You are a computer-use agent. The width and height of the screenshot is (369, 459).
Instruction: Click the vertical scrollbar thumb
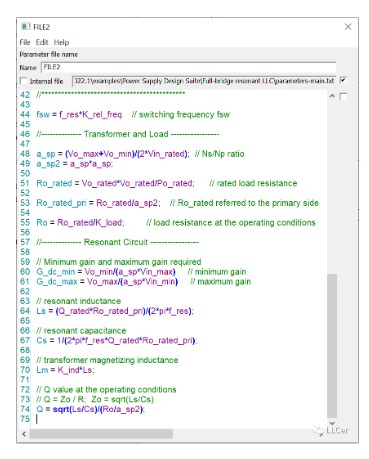click(x=332, y=346)
